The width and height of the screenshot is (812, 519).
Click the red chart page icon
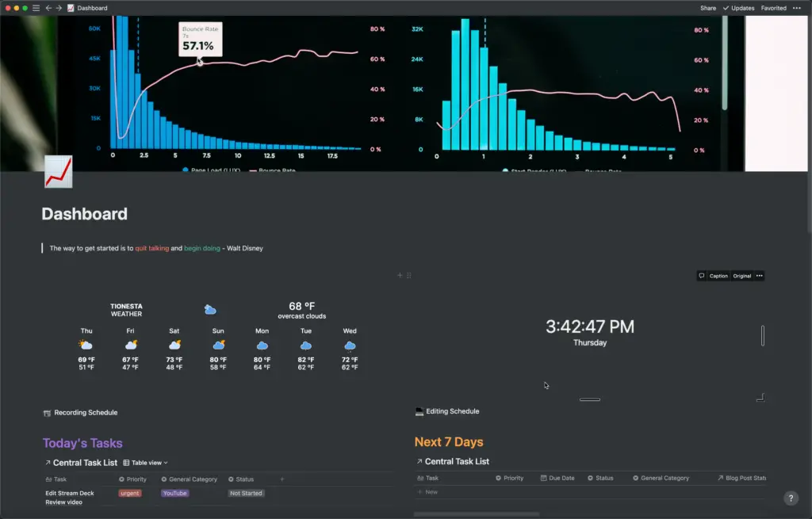59,172
